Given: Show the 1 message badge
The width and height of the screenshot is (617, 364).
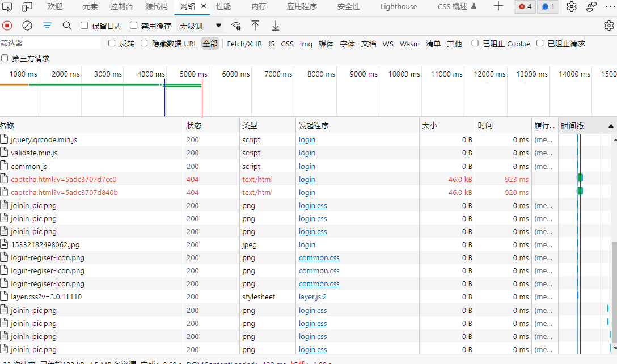Looking at the screenshot, I should coord(548,7).
